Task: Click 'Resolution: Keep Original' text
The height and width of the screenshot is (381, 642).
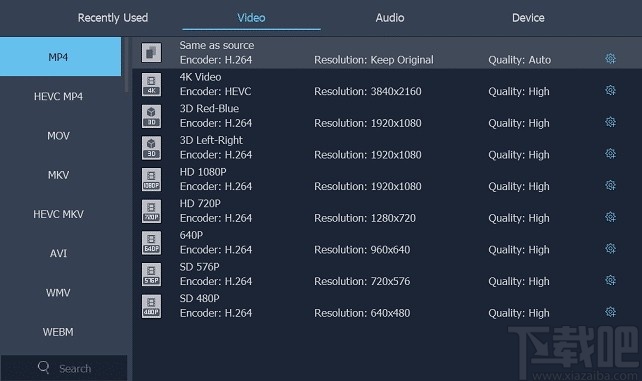Action: (x=374, y=60)
